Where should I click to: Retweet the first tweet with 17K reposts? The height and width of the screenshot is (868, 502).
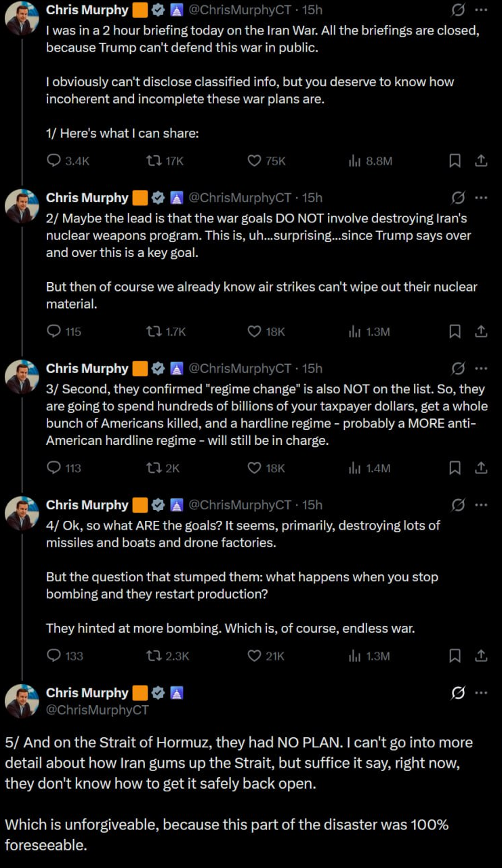point(154,161)
